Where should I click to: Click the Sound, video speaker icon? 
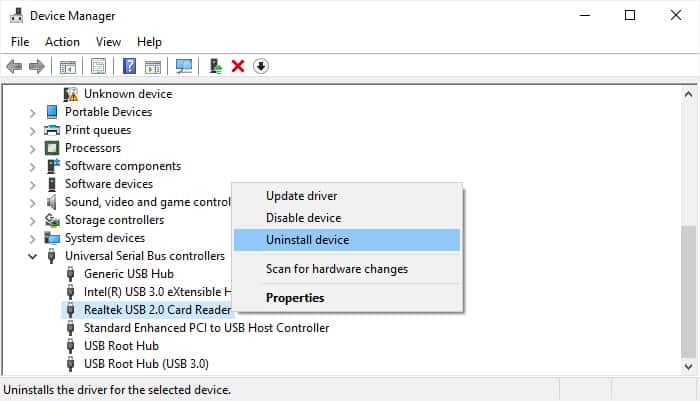[x=52, y=202]
